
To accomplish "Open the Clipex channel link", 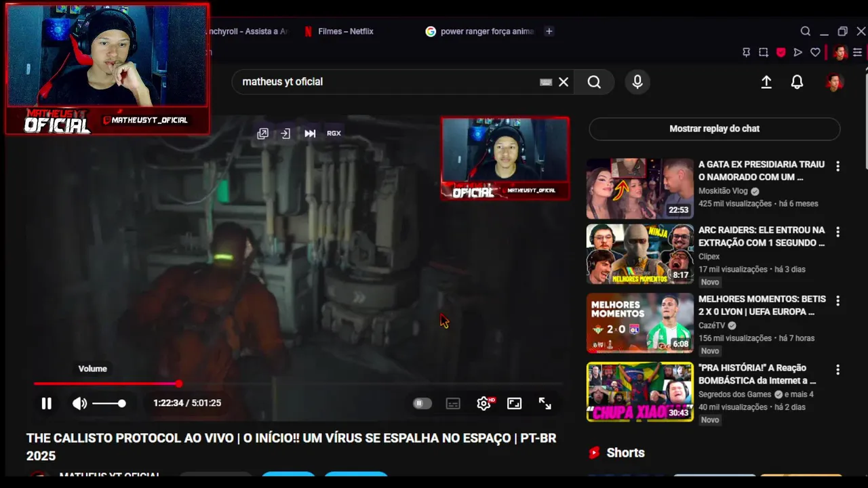I will click(x=709, y=257).
